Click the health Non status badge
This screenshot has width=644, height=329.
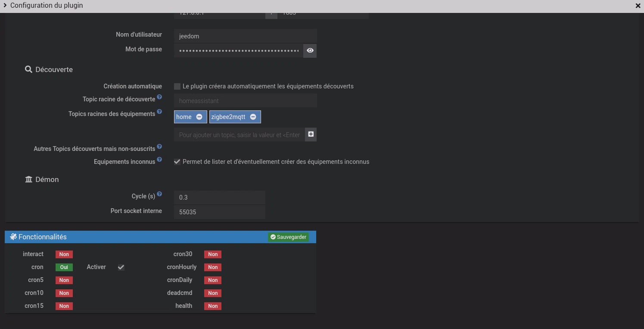[x=213, y=306]
